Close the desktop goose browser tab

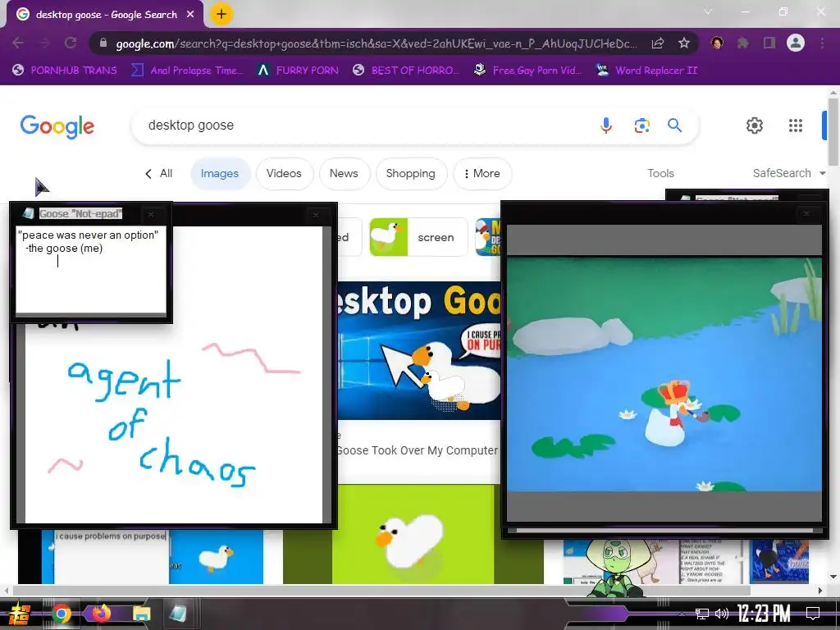190,15
